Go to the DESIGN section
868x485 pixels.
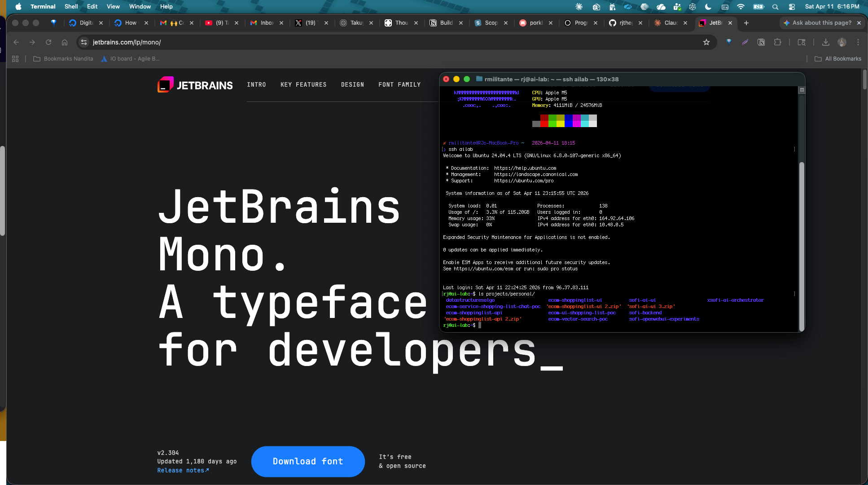(x=352, y=84)
